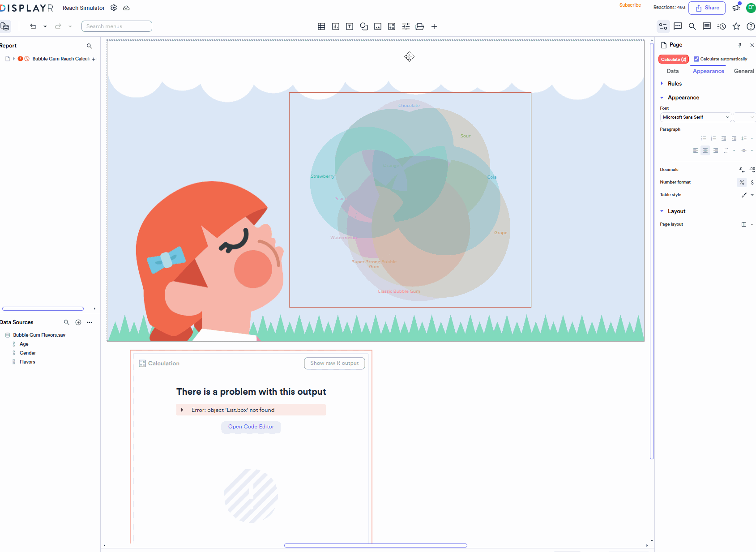The width and height of the screenshot is (756, 552).
Task: Disable the Calculate automatically checkbox
Action: point(696,59)
